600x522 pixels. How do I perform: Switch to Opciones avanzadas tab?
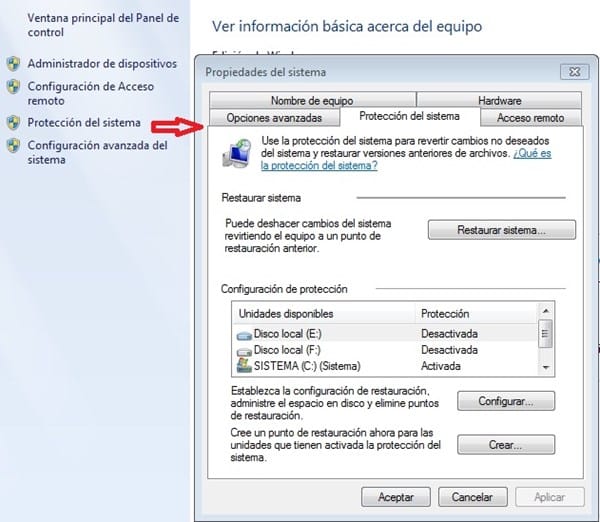pyautogui.click(x=274, y=117)
